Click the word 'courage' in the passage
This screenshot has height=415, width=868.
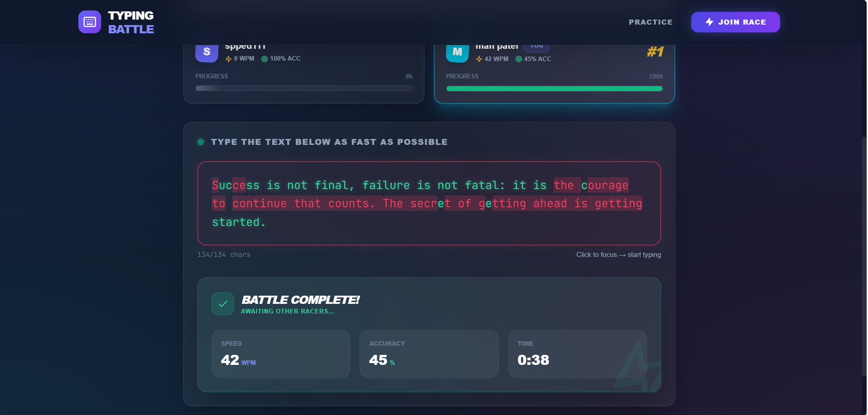point(605,185)
